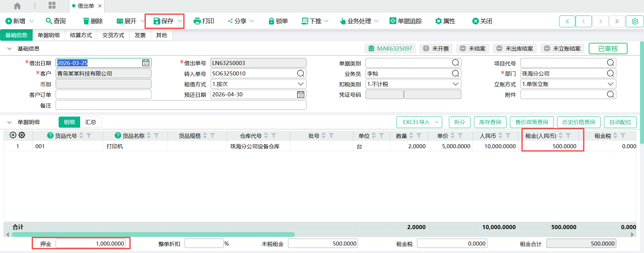Click the add row plus icon in grid
Viewport: 644px width, 253px height.
coord(13,135)
